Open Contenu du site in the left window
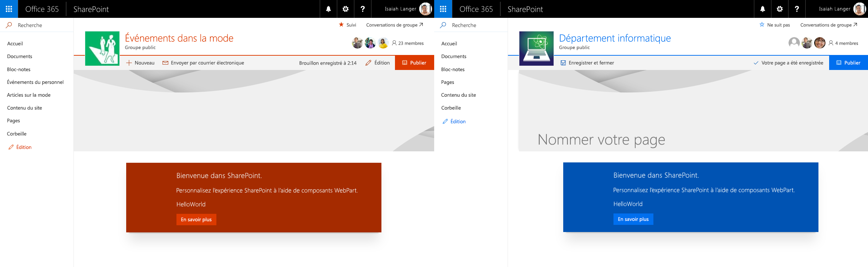 (x=25, y=108)
